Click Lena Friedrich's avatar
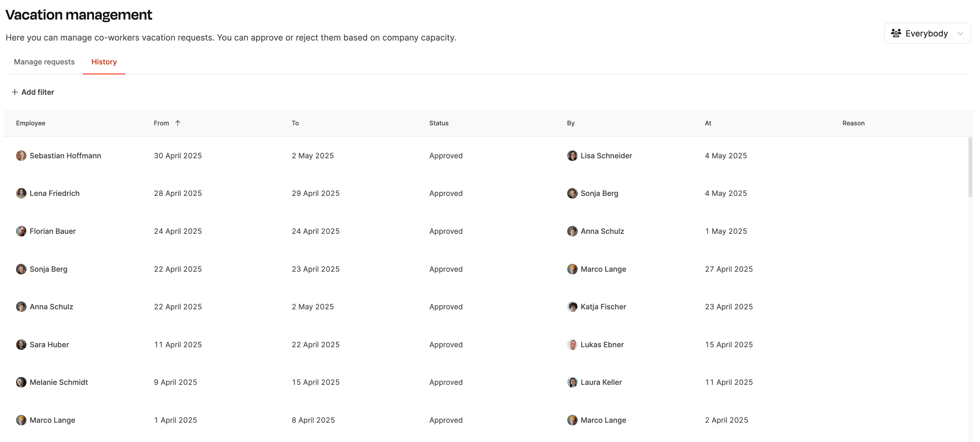The width and height of the screenshot is (980, 442). click(x=21, y=193)
